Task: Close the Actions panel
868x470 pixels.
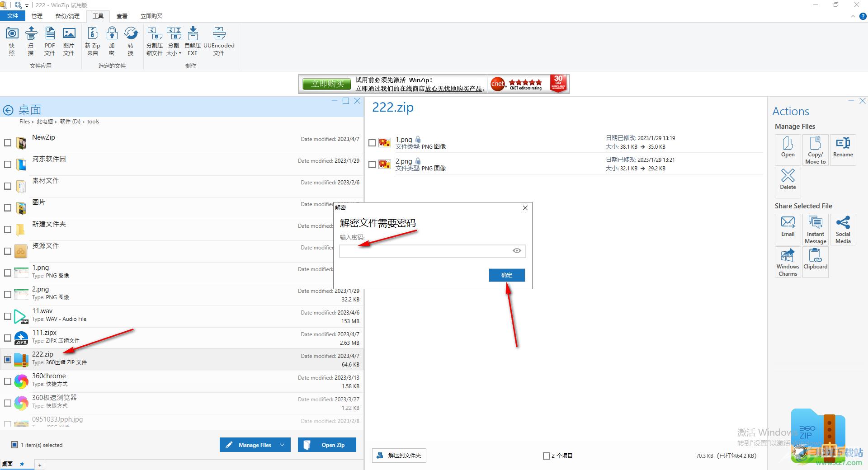Action: coord(863,101)
